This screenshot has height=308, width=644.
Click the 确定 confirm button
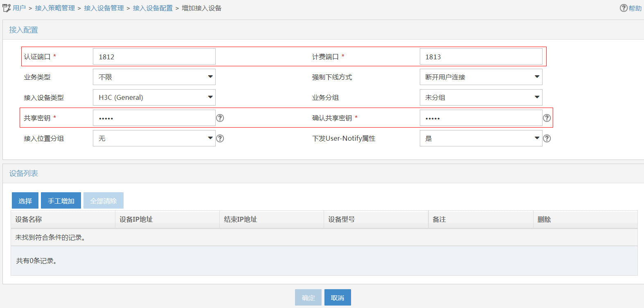coord(308,297)
